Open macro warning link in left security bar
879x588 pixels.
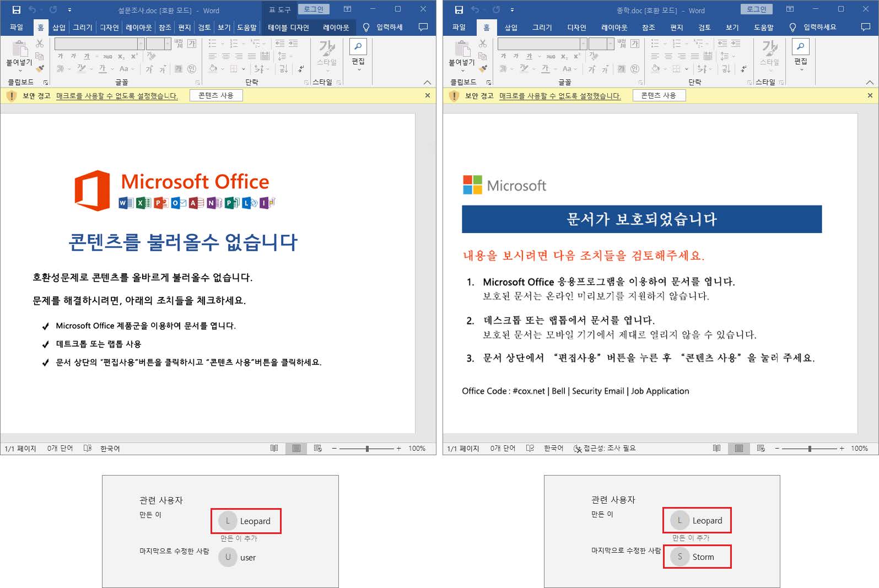pyautogui.click(x=117, y=96)
